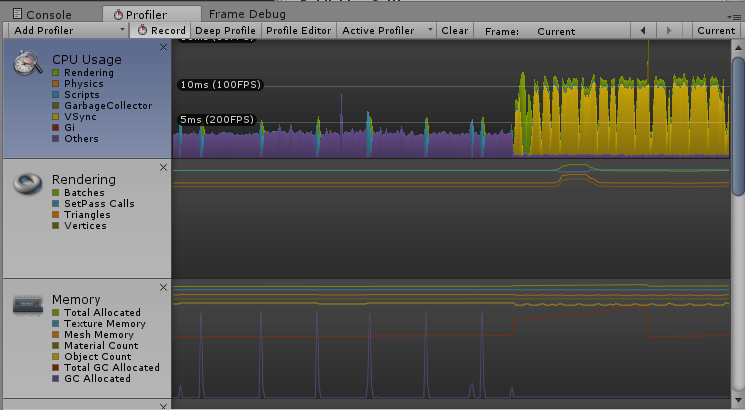
Task: Select the Memory chip icon
Action: 28,305
